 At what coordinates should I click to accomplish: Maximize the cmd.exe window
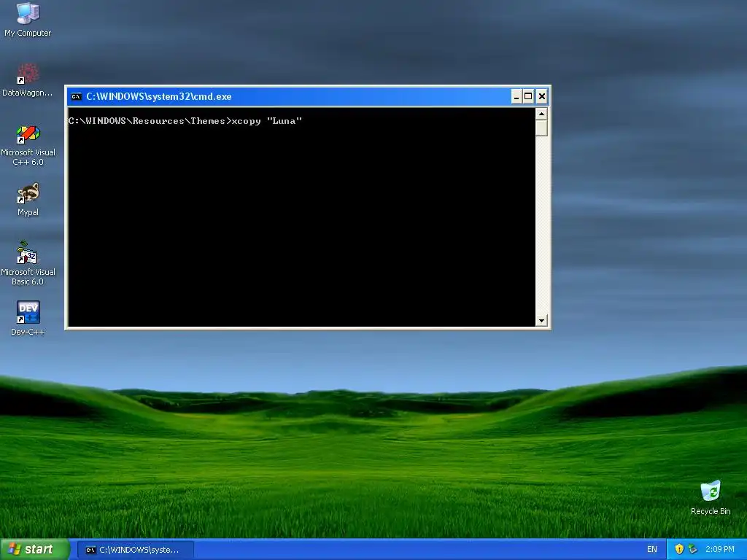528,97
